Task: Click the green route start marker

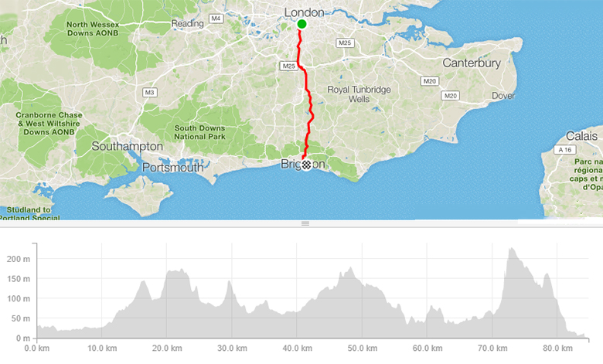Action: coord(301,24)
